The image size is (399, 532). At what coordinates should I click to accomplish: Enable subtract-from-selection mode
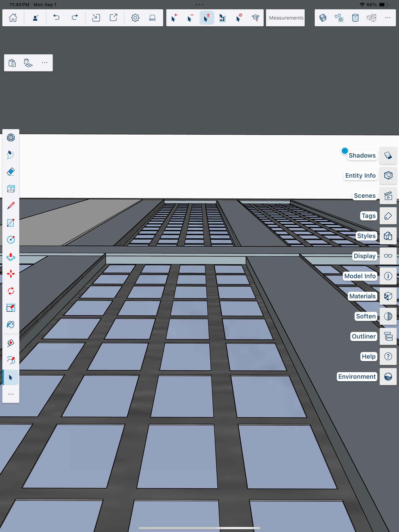tap(190, 18)
